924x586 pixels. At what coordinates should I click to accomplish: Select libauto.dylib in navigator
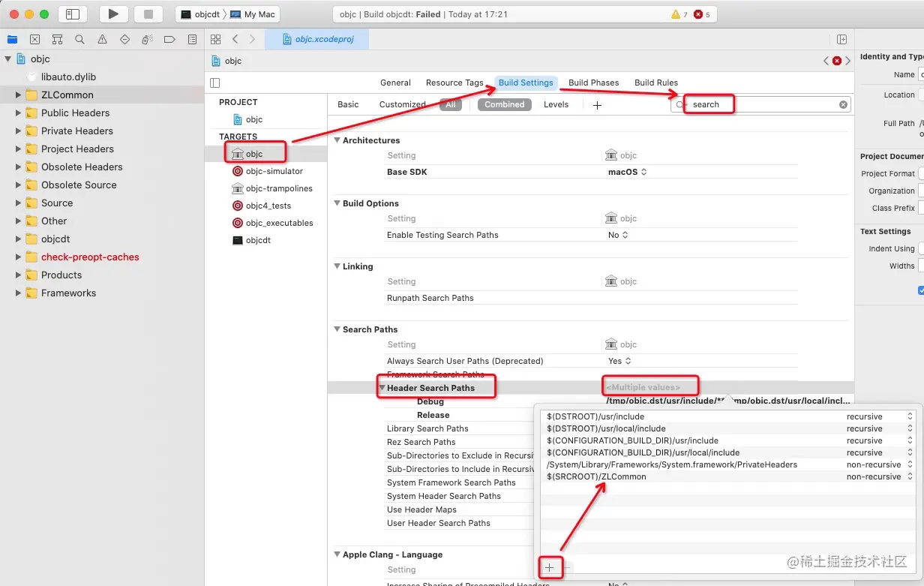click(x=68, y=77)
